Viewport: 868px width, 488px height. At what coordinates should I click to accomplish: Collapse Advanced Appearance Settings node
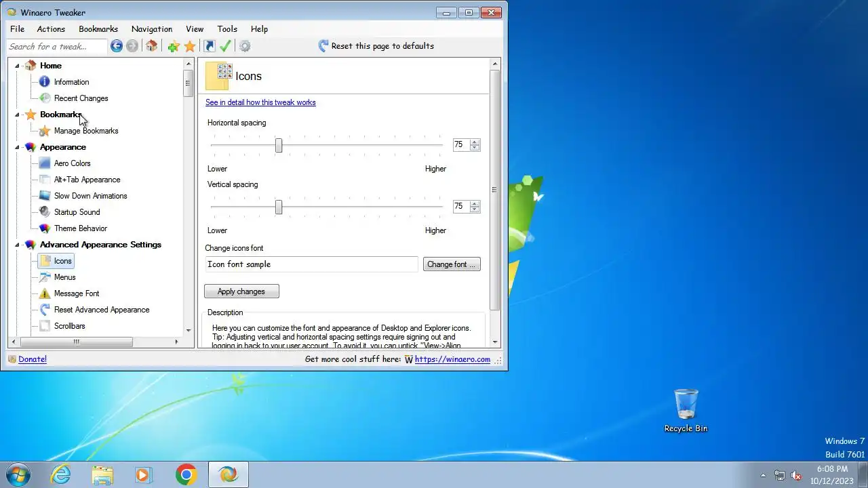(x=17, y=245)
